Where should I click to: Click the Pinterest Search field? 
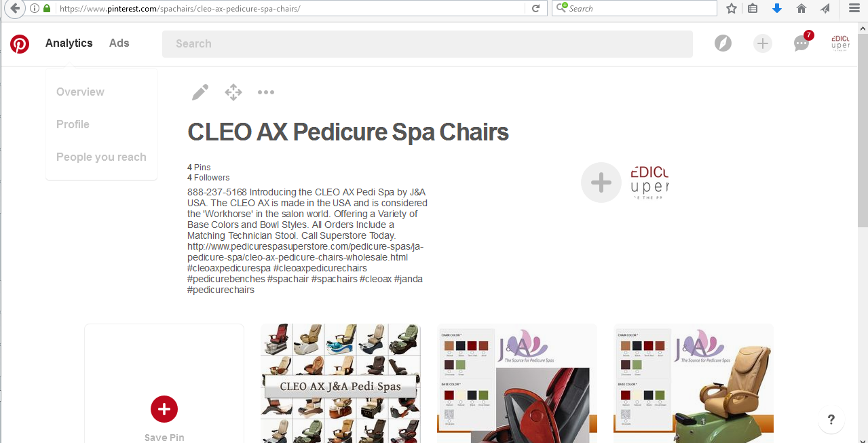428,43
